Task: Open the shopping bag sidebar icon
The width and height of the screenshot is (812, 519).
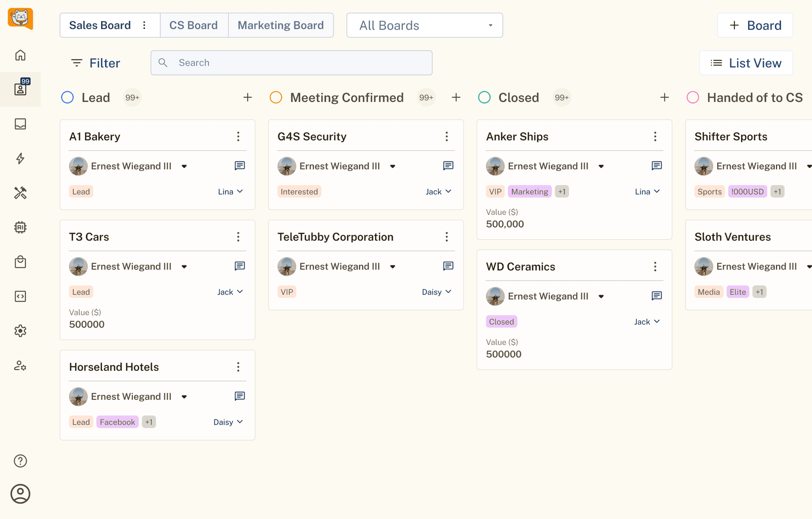Action: [x=20, y=262]
